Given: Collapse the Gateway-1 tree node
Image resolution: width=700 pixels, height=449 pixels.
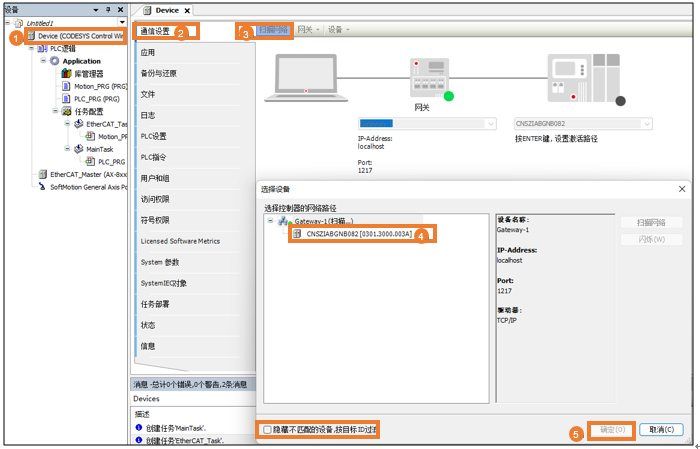Looking at the screenshot, I should click(270, 221).
